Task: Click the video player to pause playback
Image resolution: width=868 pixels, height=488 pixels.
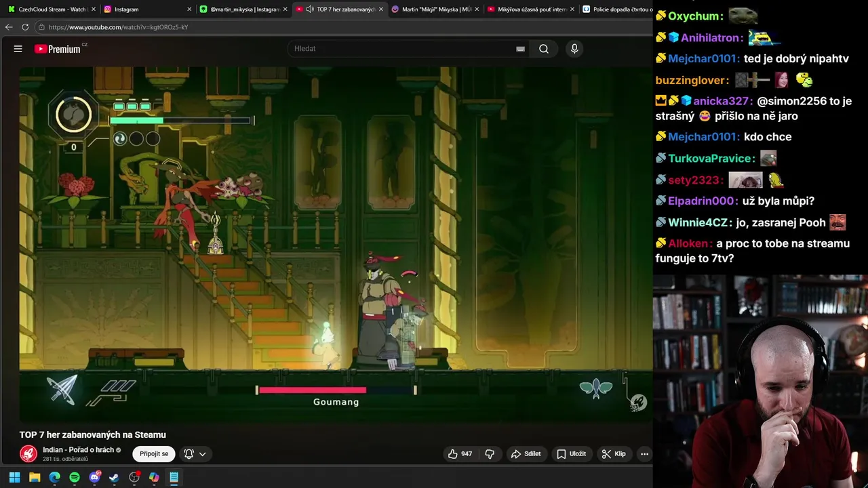Action: (336, 244)
